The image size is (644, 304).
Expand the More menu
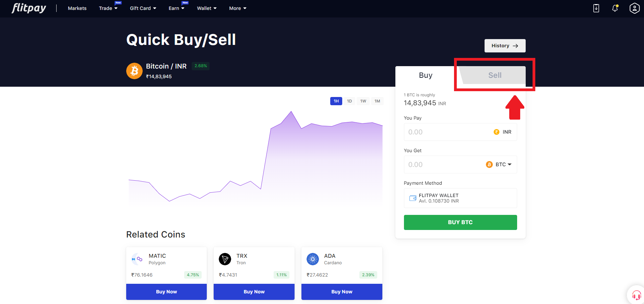(238, 8)
